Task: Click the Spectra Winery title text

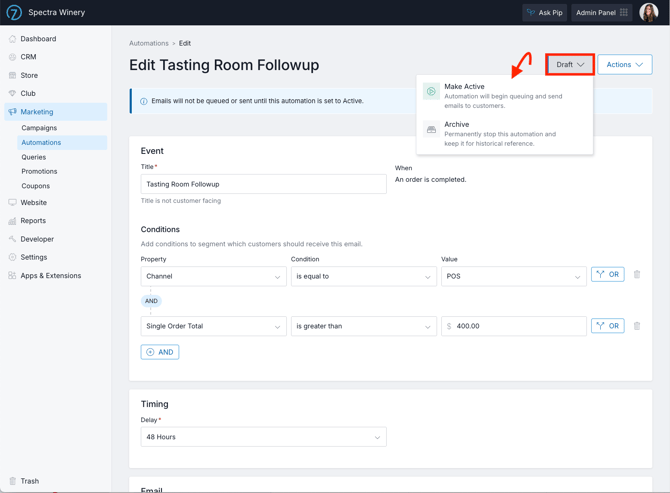Action: (56, 12)
